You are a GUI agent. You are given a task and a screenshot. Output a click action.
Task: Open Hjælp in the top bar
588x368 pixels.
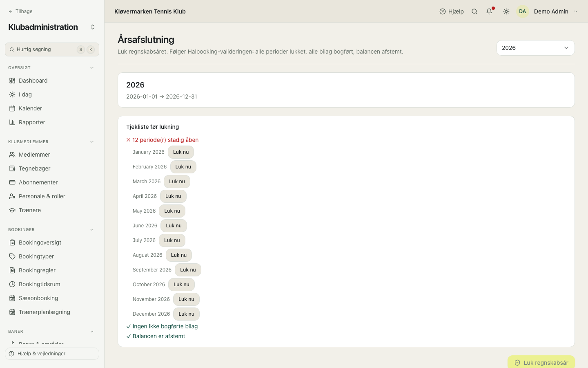(452, 11)
